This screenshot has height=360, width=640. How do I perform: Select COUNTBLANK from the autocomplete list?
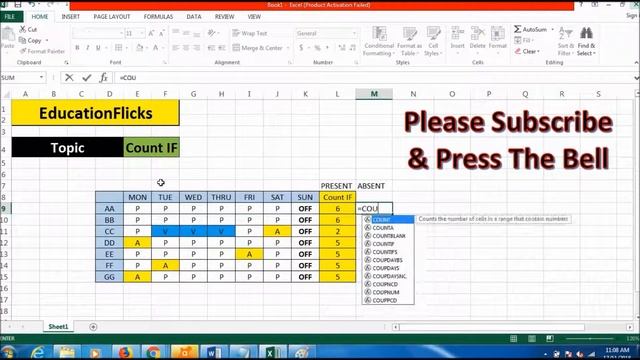388,236
